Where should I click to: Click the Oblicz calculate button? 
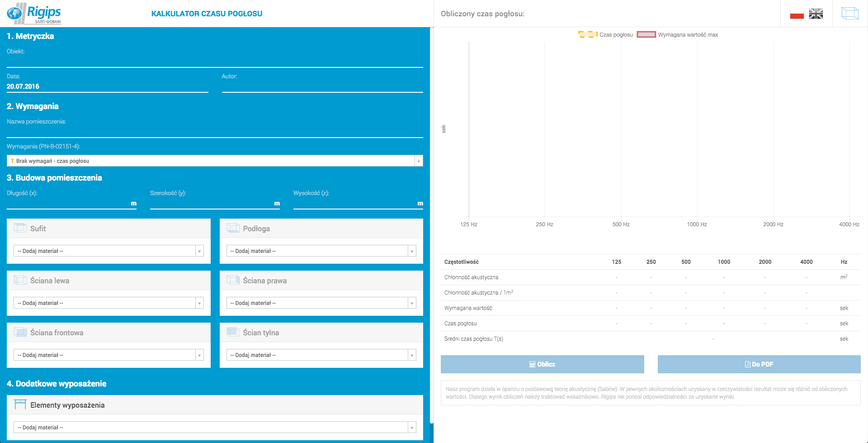point(542,364)
